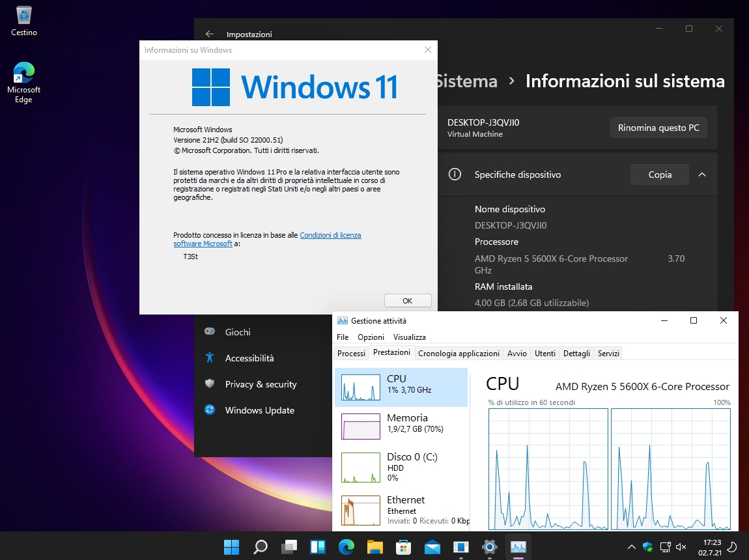749x560 pixels.
Task: Select Giochi in Settings sidebar
Action: pos(238,332)
